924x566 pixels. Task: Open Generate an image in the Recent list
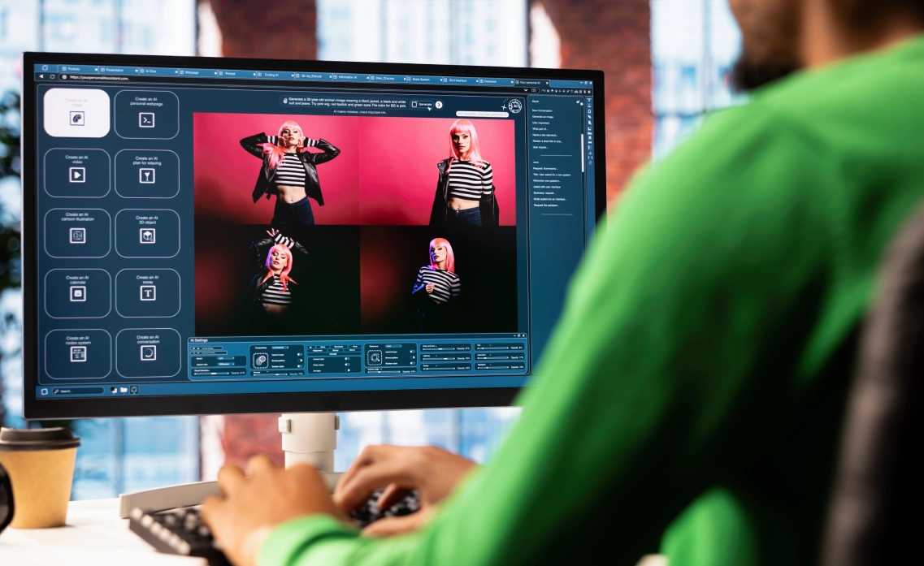543,117
